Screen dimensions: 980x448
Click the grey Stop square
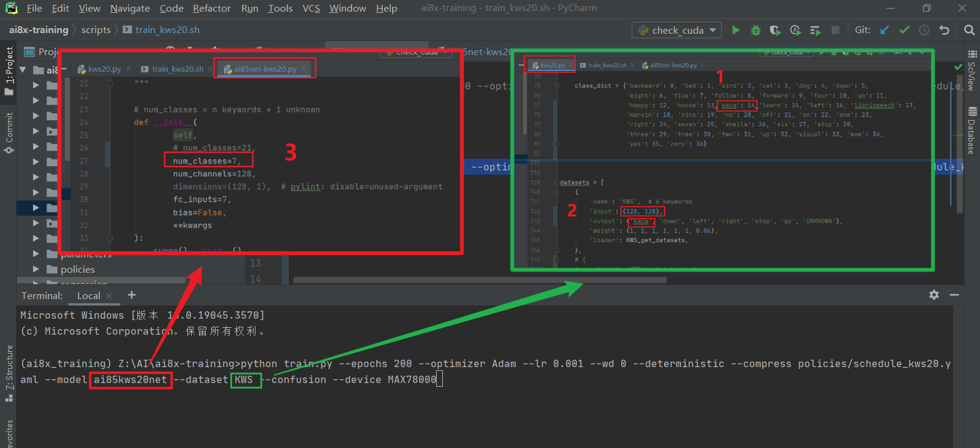click(x=835, y=30)
